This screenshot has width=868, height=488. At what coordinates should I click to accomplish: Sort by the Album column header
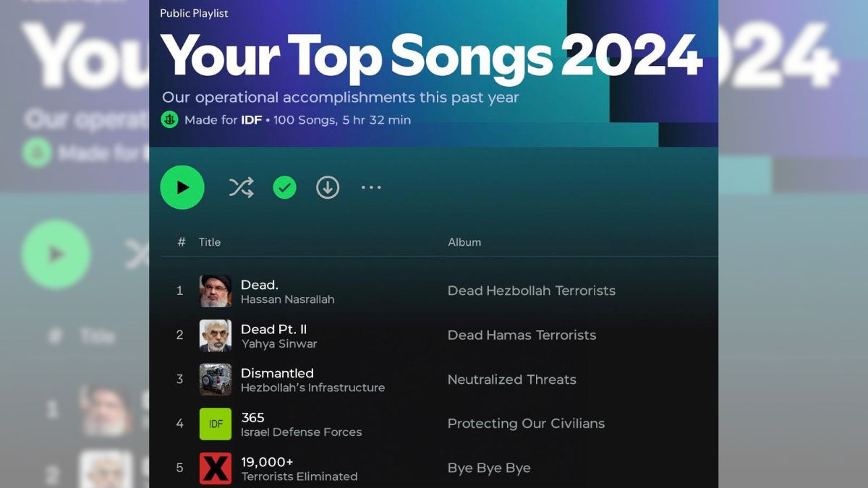click(x=464, y=242)
